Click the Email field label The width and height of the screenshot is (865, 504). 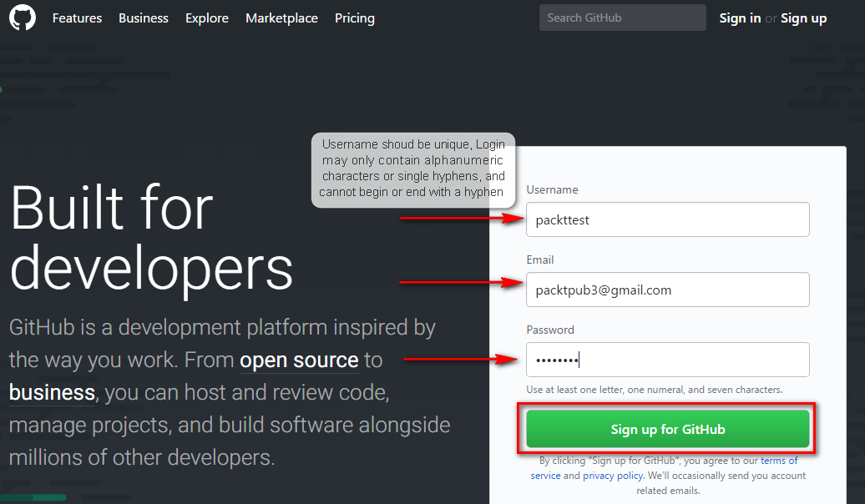[540, 260]
